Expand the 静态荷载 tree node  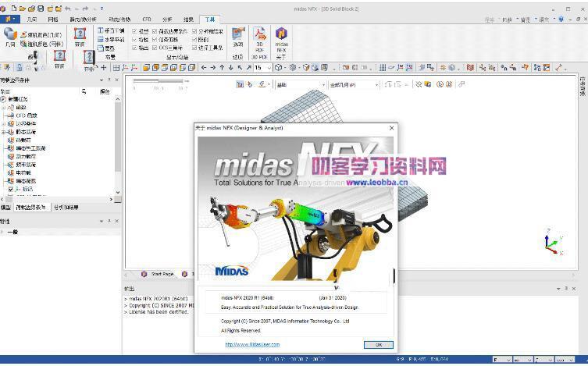pyautogui.click(x=4, y=132)
